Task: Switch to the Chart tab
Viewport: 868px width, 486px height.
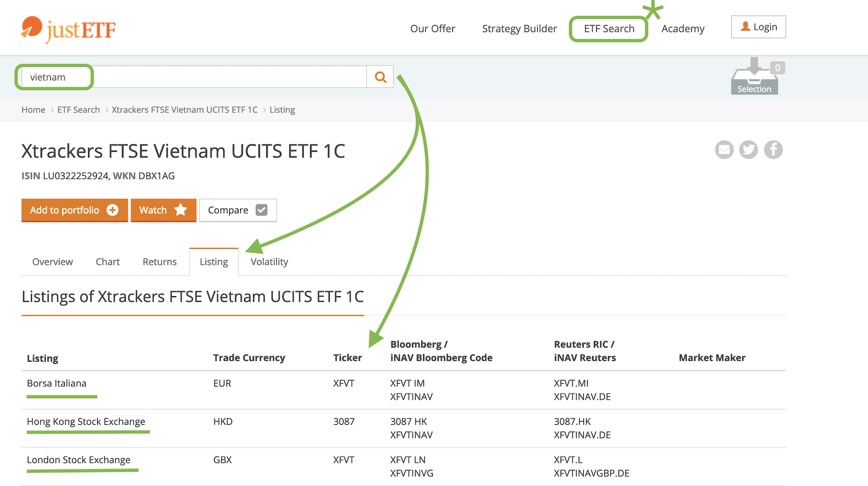Action: coord(108,262)
